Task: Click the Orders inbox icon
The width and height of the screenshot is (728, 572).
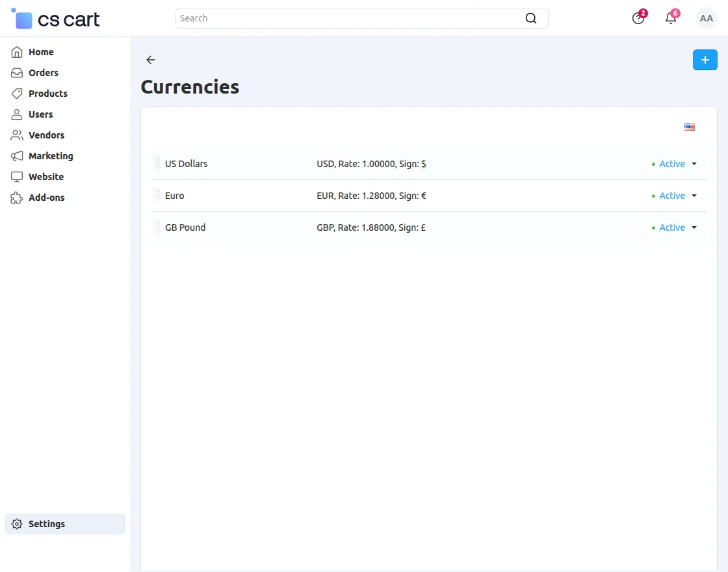Action: (17, 73)
